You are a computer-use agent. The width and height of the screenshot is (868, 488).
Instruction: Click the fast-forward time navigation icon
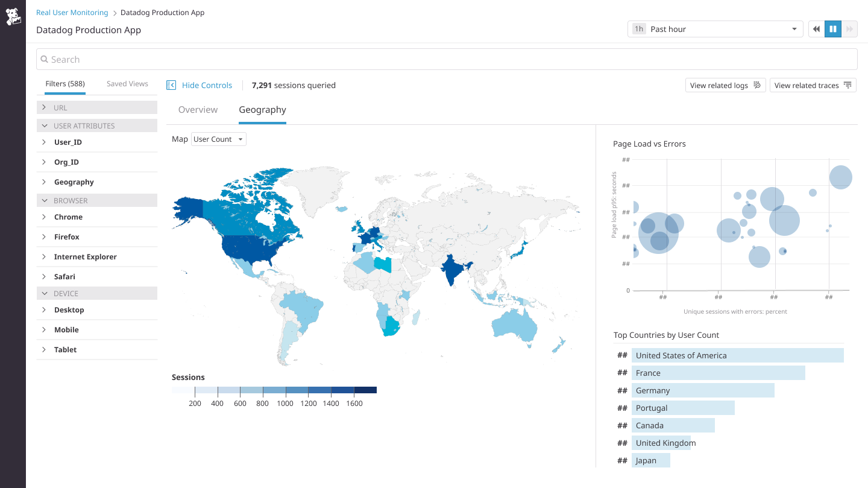[x=850, y=28]
